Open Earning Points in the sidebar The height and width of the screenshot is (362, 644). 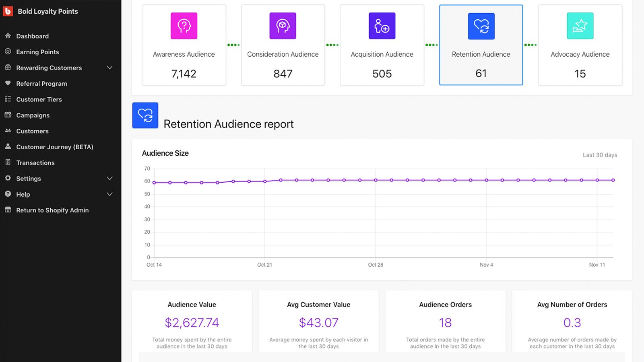click(37, 52)
